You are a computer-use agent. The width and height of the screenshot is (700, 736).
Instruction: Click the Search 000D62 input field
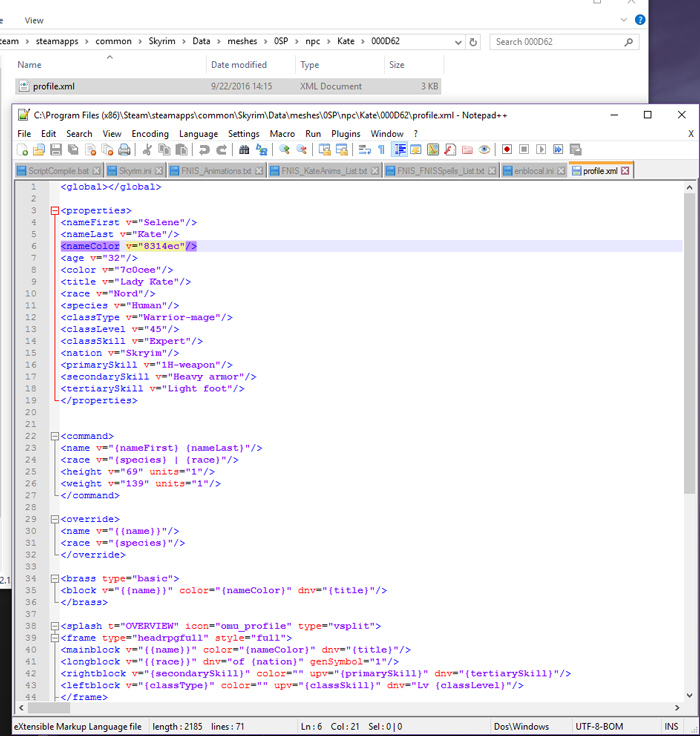point(558,42)
